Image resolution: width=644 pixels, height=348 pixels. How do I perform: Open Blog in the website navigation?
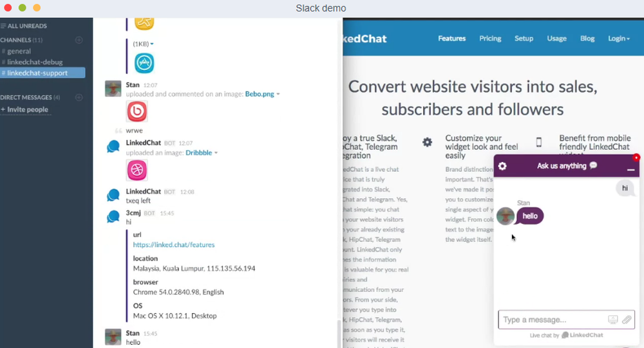(x=587, y=38)
